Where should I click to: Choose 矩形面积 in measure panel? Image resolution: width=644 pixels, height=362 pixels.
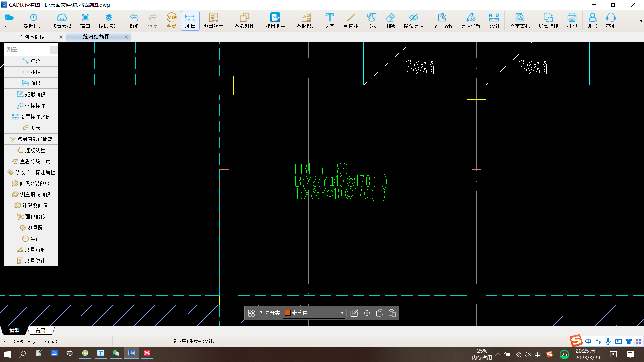point(31,94)
